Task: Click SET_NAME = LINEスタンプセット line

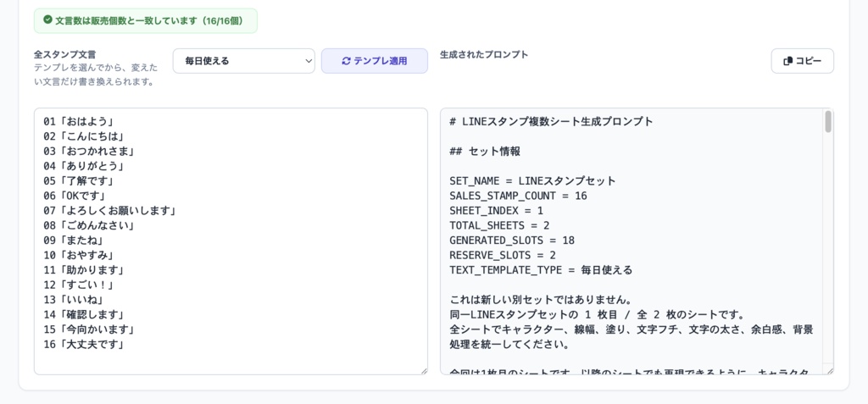Action: pyautogui.click(x=532, y=181)
